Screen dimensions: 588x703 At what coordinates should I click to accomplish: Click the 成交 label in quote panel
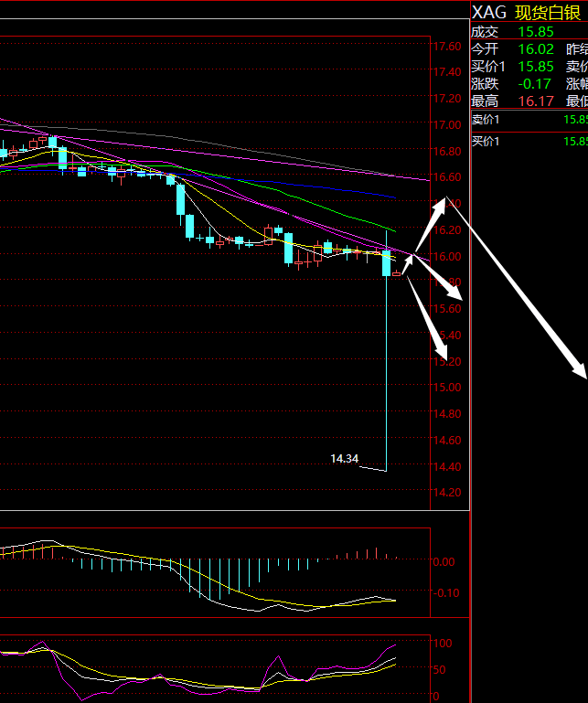coord(485,32)
